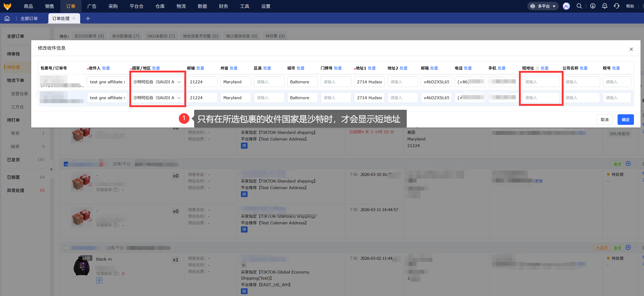
Task: Open the search magnifier icon
Action: point(579,6)
